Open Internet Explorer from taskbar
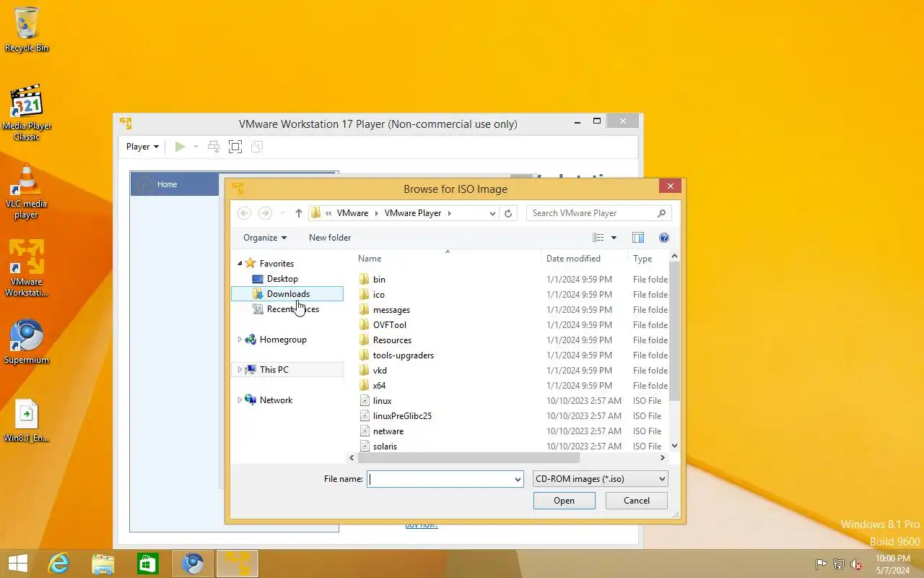The height and width of the screenshot is (578, 924). tap(58, 564)
